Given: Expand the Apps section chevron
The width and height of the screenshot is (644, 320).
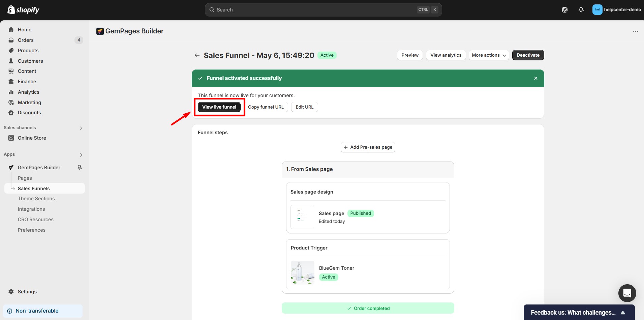Looking at the screenshot, I should tap(81, 155).
